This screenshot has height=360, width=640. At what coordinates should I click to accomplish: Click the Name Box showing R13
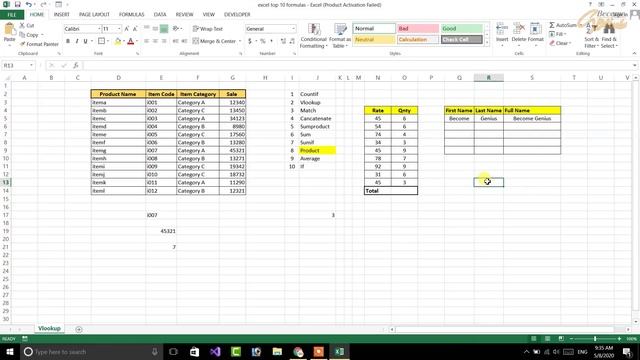pos(18,65)
